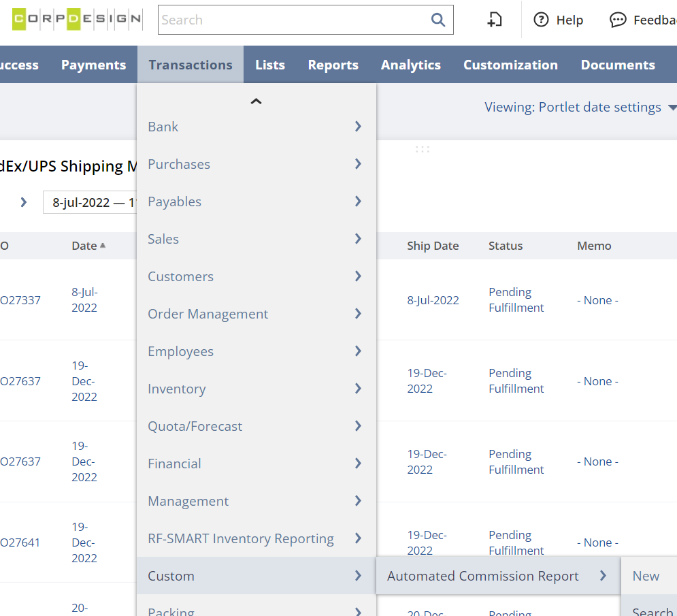
Task: Expand the Order Management submenu
Action: [x=256, y=314]
